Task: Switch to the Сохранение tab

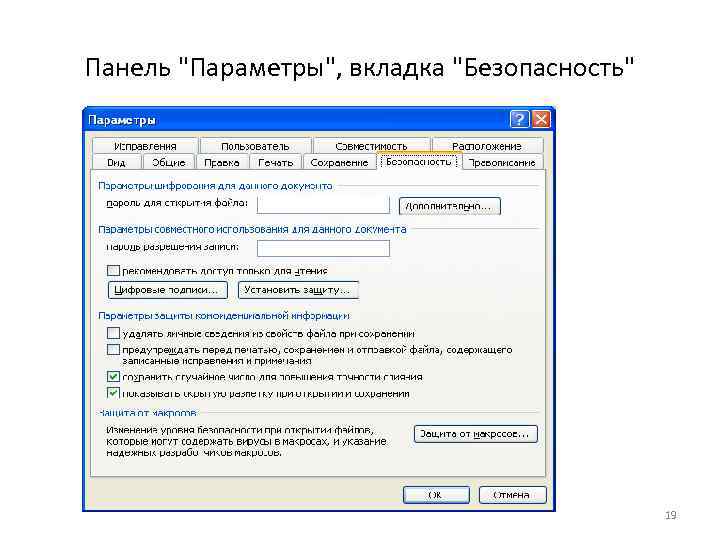Action: (339, 163)
